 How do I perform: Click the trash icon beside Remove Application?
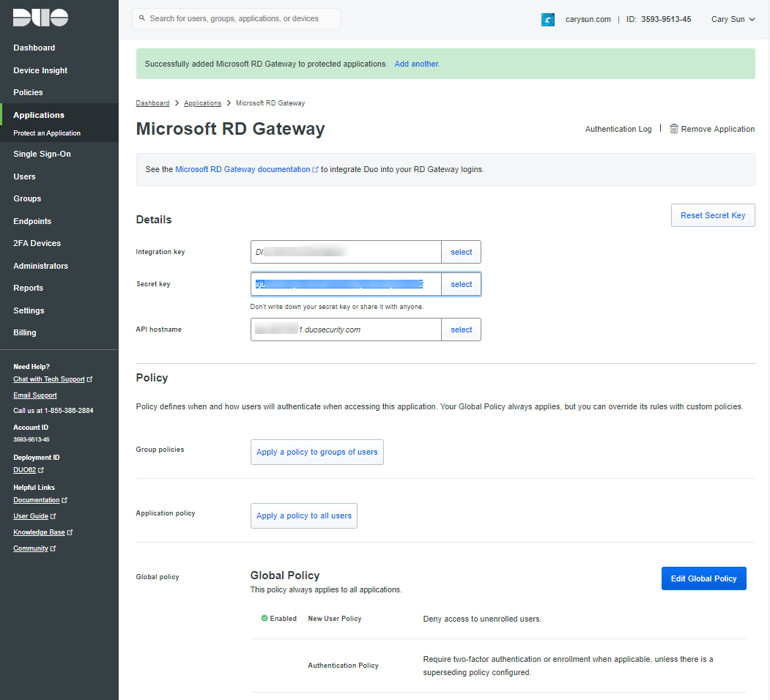[674, 129]
